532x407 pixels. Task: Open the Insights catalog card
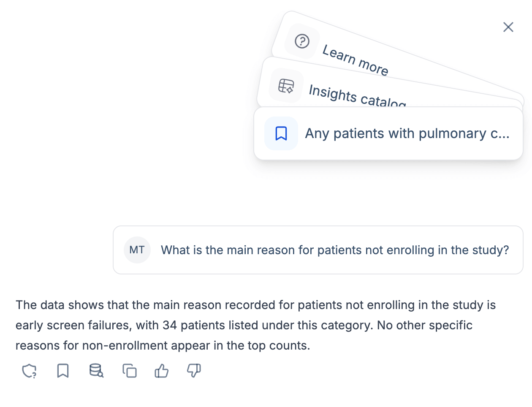357,96
